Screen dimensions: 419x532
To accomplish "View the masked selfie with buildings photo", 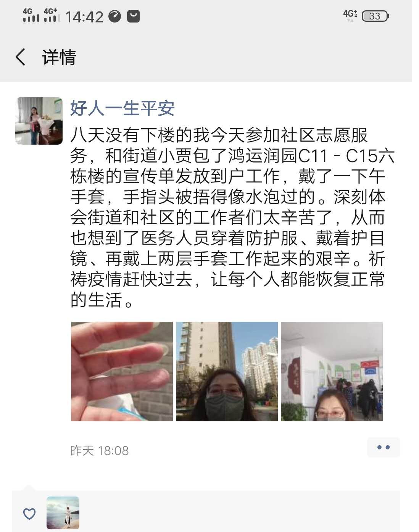I will pos(227,371).
